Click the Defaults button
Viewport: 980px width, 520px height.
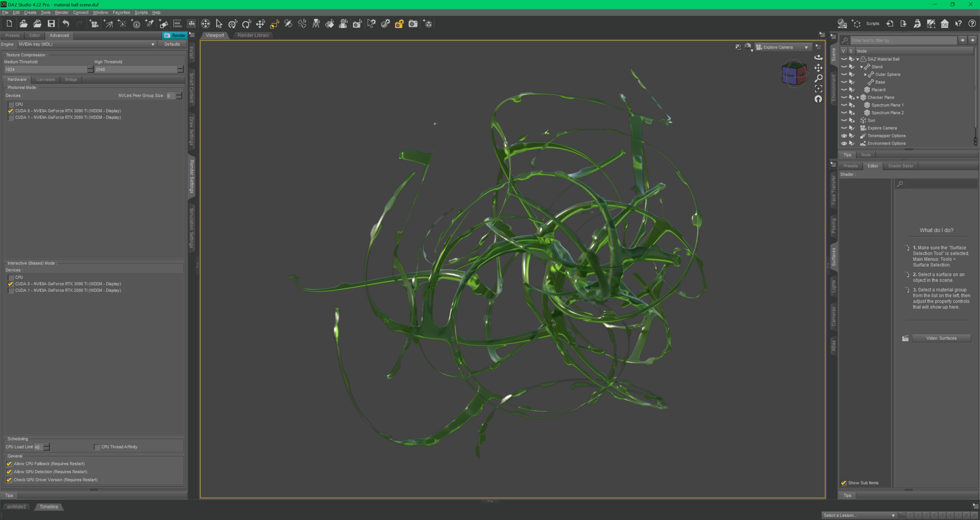point(172,44)
